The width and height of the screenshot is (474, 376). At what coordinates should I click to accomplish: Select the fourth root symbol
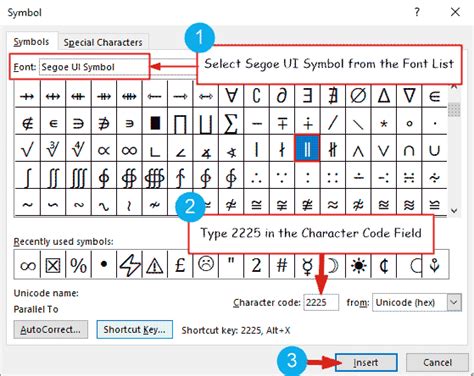click(x=78, y=149)
